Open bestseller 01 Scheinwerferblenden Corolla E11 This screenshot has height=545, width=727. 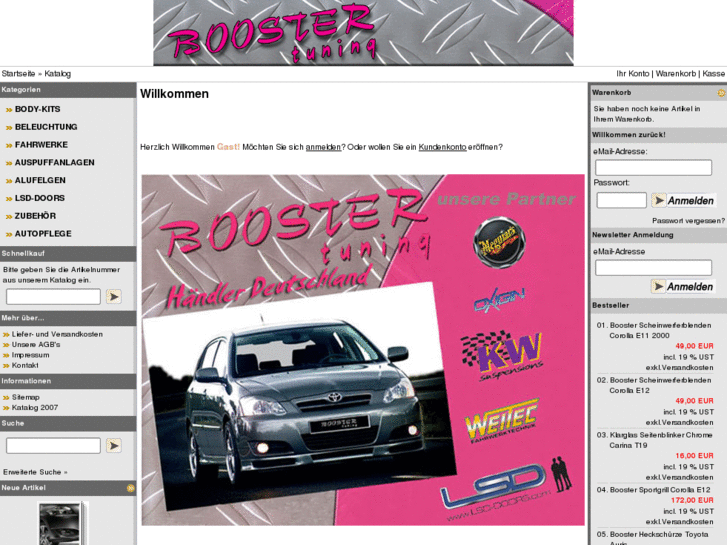[660, 330]
